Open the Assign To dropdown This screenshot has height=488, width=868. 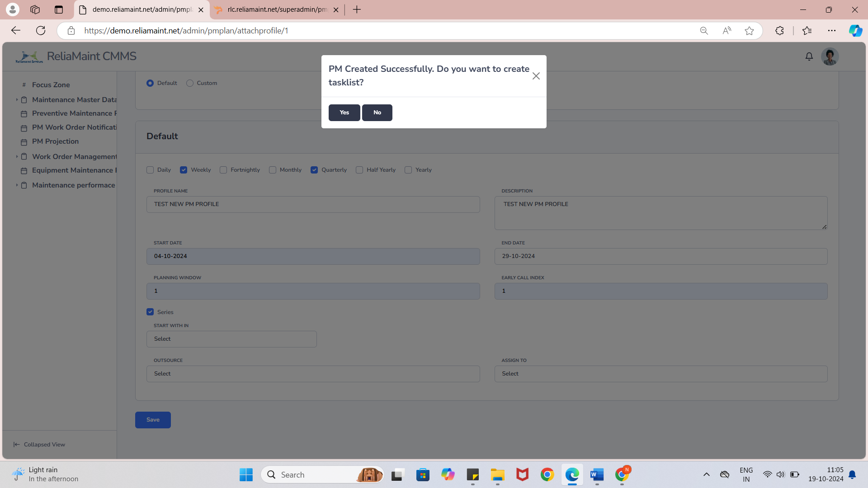tap(660, 374)
